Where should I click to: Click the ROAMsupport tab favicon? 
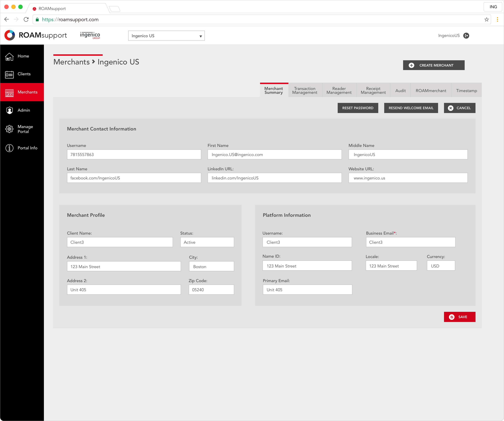click(34, 9)
